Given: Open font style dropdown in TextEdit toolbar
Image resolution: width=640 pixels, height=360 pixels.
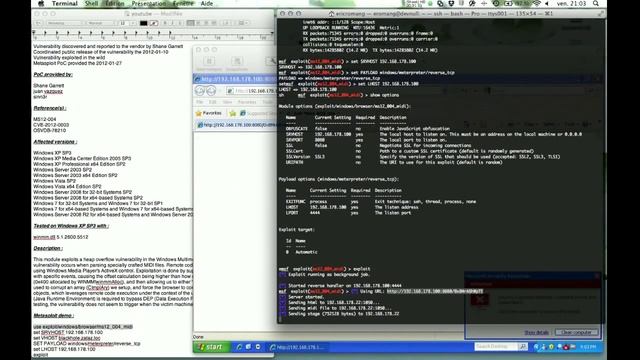Looking at the screenshot, I should [x=100, y=23].
